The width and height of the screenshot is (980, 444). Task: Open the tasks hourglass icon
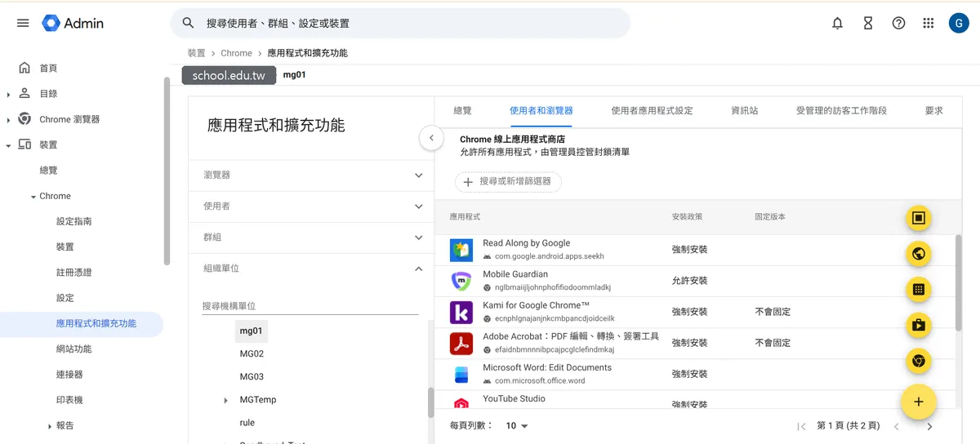[868, 23]
